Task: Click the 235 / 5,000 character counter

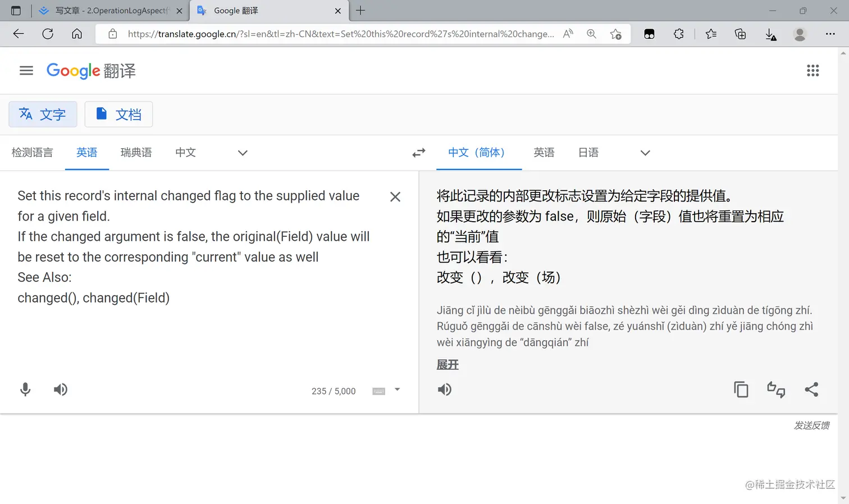Action: [x=334, y=391]
